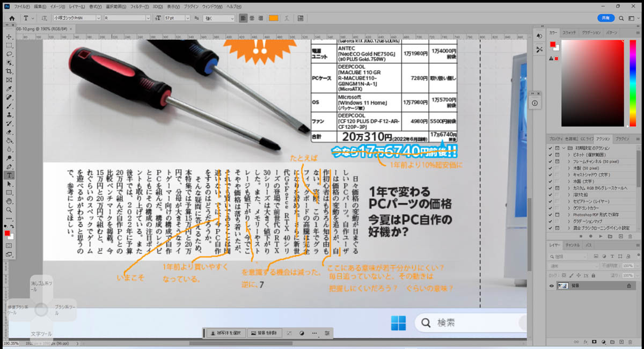Screen dimensions: 644x349
Task: Select the Hand tool
Action: (x=9, y=201)
